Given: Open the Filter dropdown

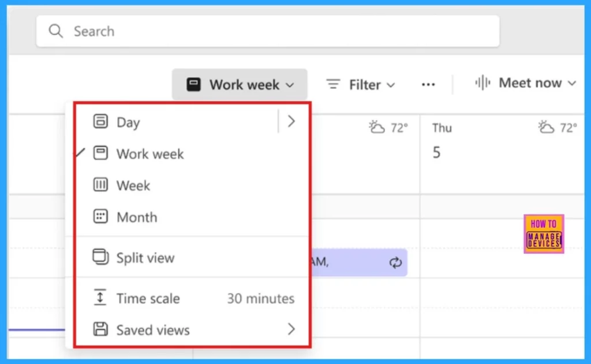Looking at the screenshot, I should coord(361,84).
